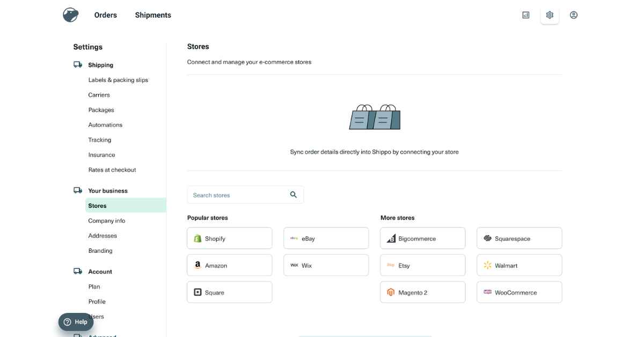Click the Search stores input field
Screen dimensions: 644x337
[x=236, y=194]
